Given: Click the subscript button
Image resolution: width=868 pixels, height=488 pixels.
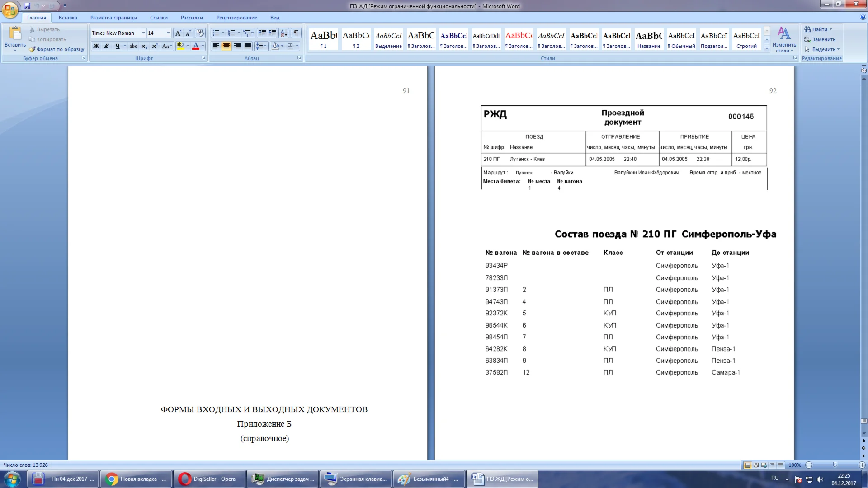Looking at the screenshot, I should [x=144, y=46].
